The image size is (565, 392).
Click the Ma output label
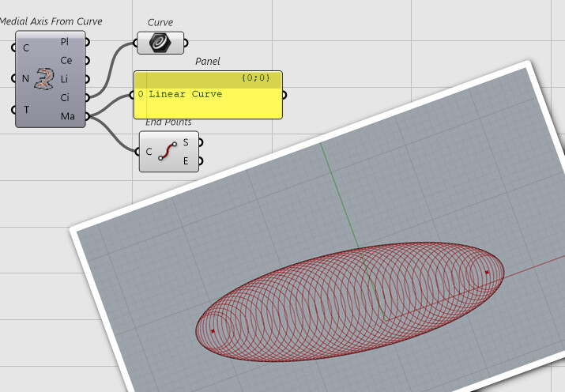[x=68, y=116]
